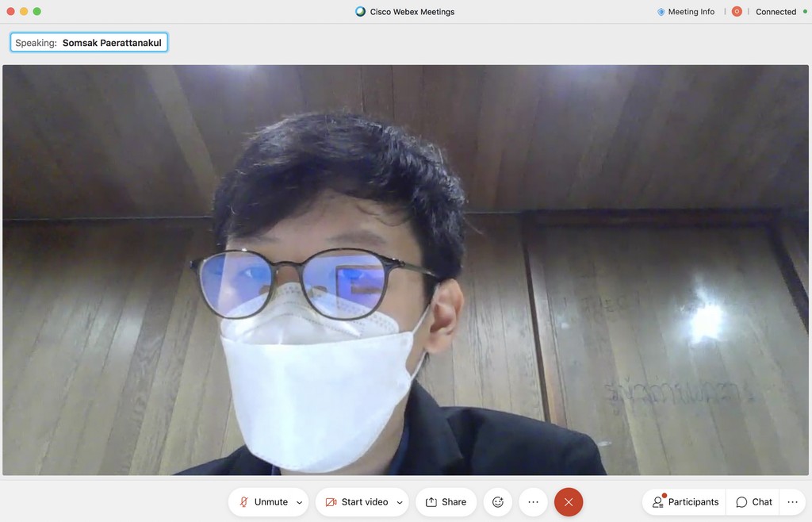Minimize the Webex window with yellow button

pyautogui.click(x=24, y=11)
